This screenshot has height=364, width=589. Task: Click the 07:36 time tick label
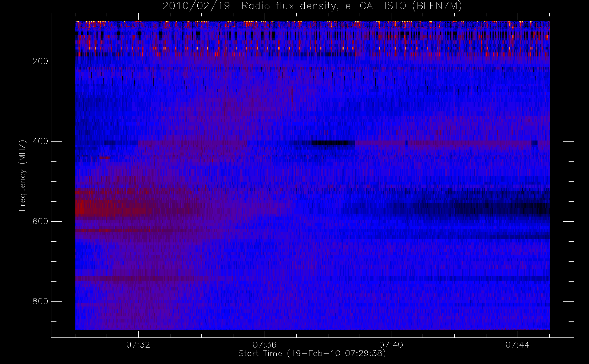coord(265,345)
